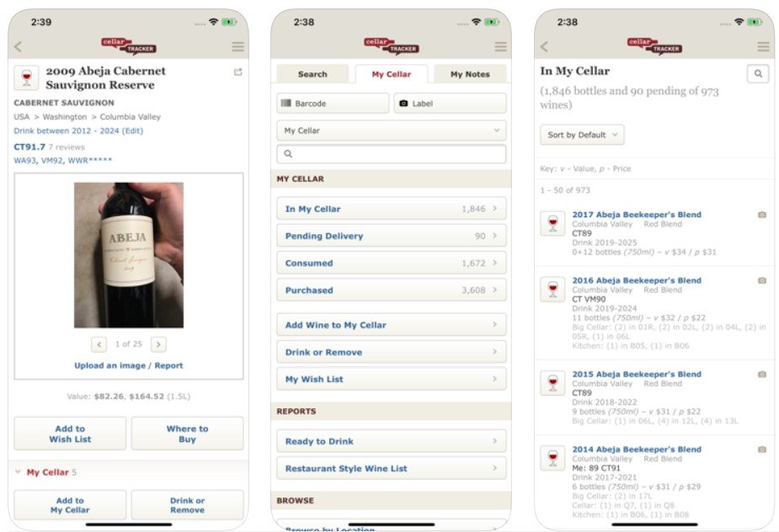Screen dimensions: 779x532
Task: Click the cellar search input field
Action: click(392, 154)
